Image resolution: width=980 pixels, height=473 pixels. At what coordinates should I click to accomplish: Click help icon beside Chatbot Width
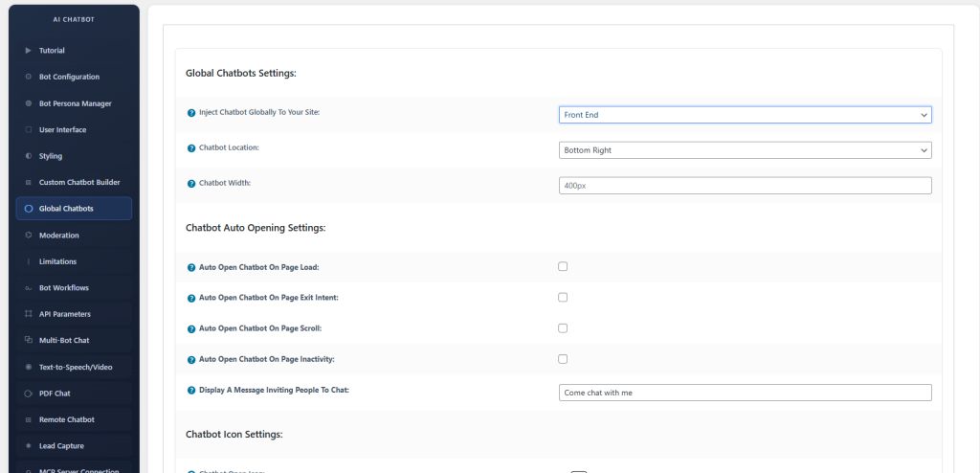pos(191,182)
